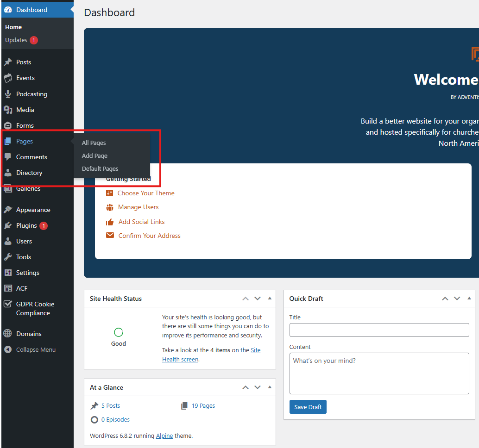Open the Domains menu label
This screenshot has width=479, height=448.
(x=29, y=334)
